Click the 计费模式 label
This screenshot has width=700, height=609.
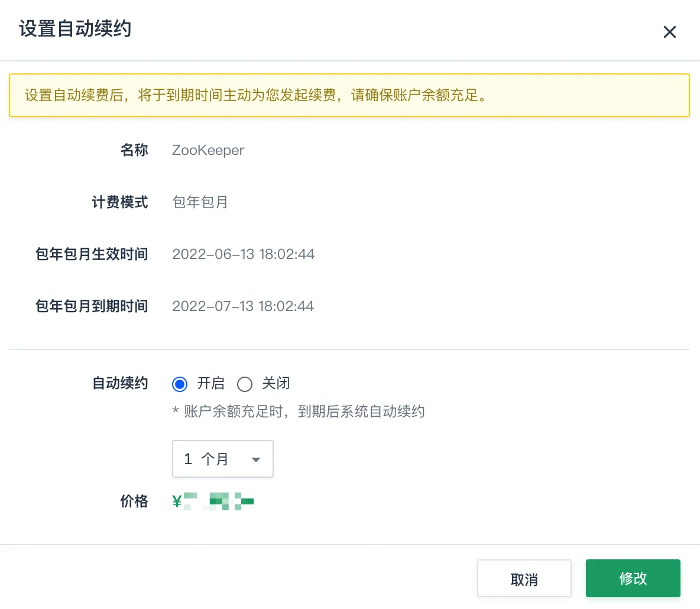(120, 202)
